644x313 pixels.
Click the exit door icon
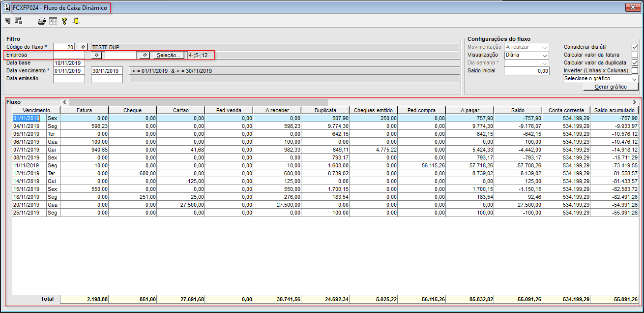76,21
